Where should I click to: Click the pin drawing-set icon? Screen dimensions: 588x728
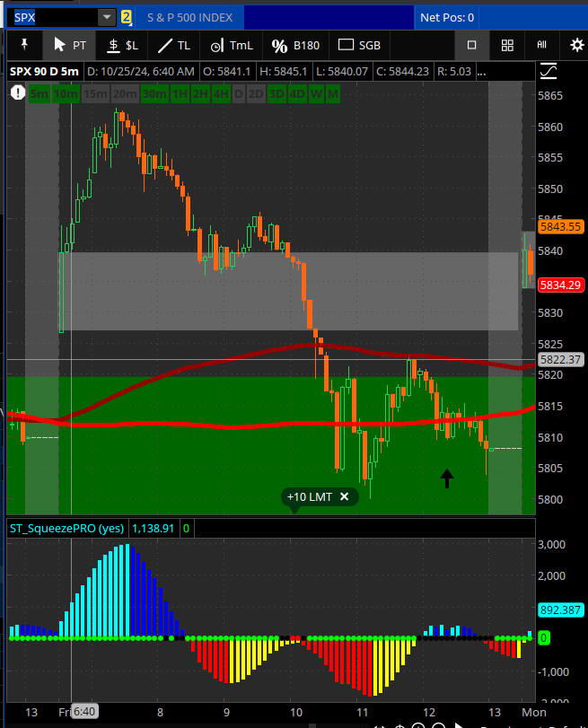[24, 45]
